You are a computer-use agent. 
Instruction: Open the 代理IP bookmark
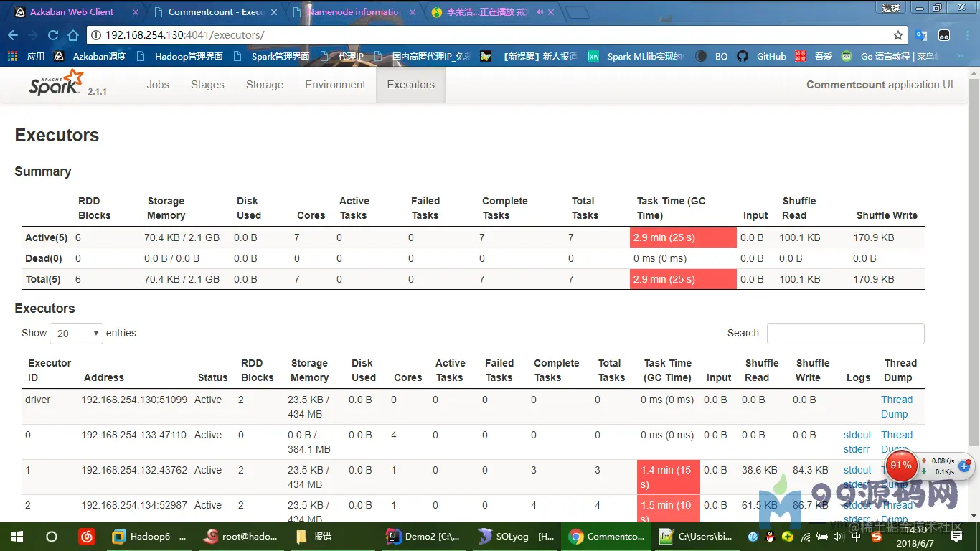point(342,56)
